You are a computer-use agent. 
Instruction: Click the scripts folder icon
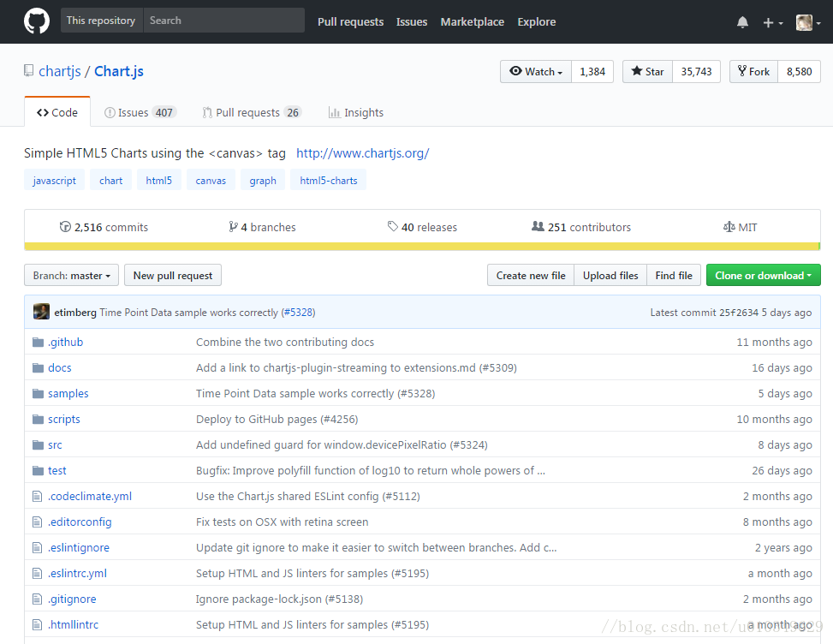click(38, 420)
